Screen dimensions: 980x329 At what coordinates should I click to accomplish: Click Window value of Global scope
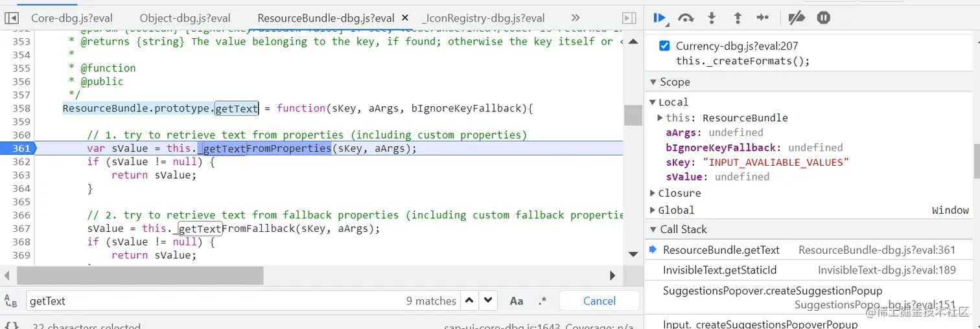point(950,210)
